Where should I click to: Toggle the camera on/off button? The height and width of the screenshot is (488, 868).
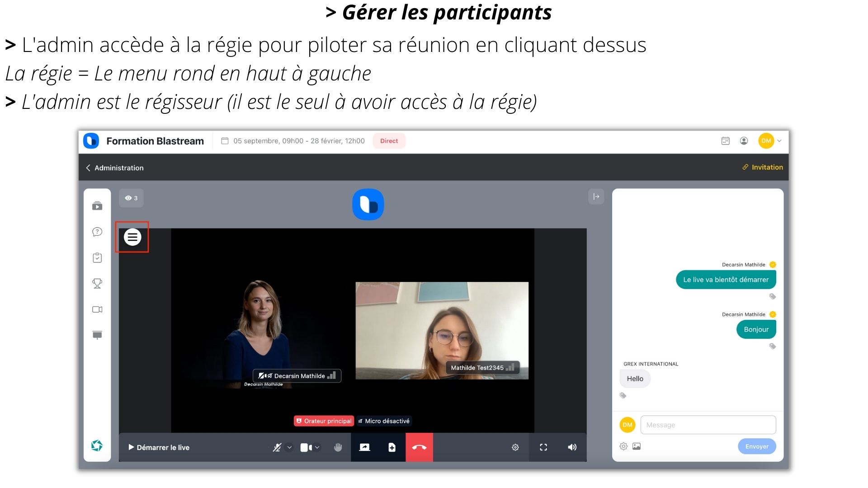point(306,447)
